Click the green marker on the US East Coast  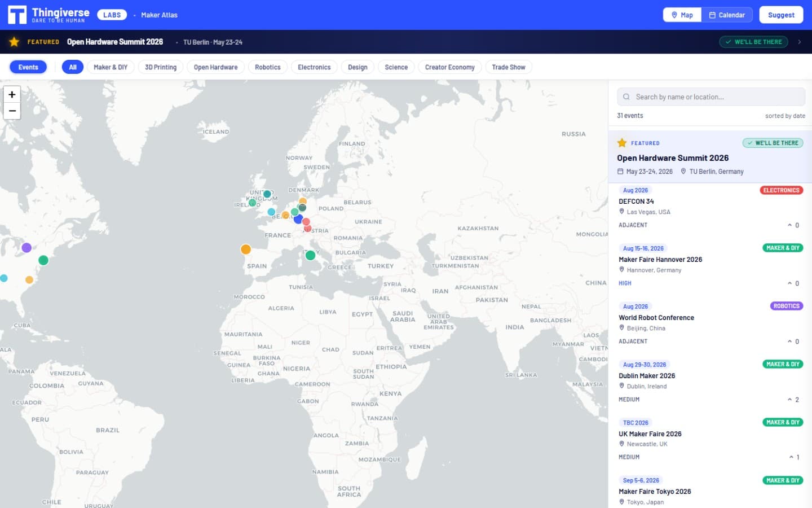click(x=43, y=260)
